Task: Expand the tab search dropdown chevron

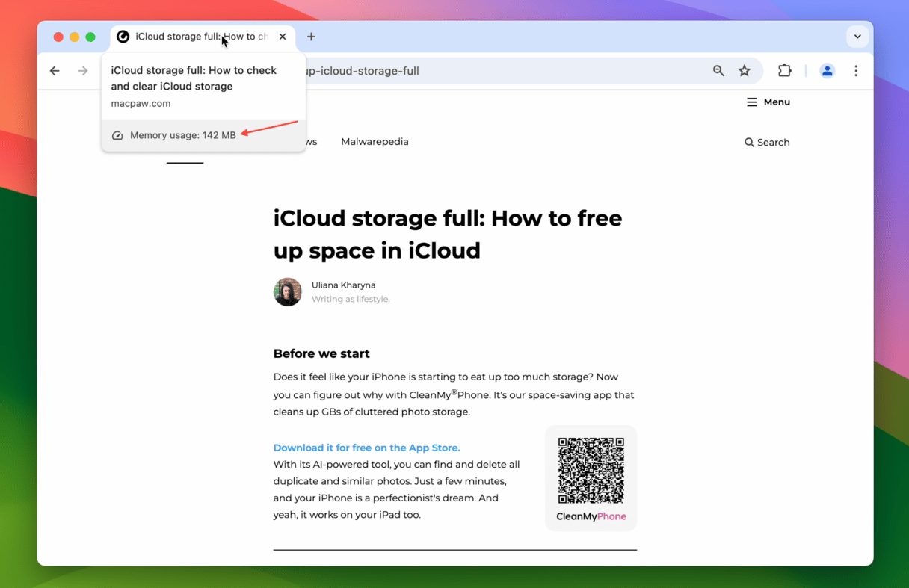Action: click(857, 37)
